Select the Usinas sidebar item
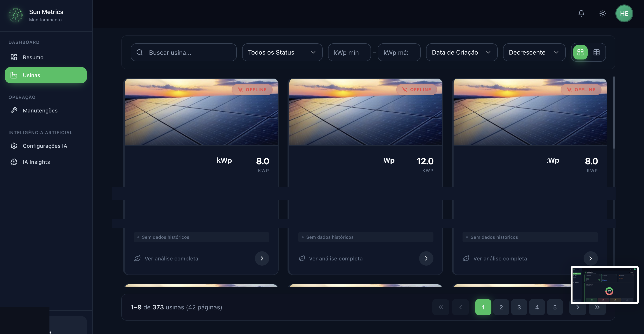The image size is (644, 334). click(x=32, y=75)
